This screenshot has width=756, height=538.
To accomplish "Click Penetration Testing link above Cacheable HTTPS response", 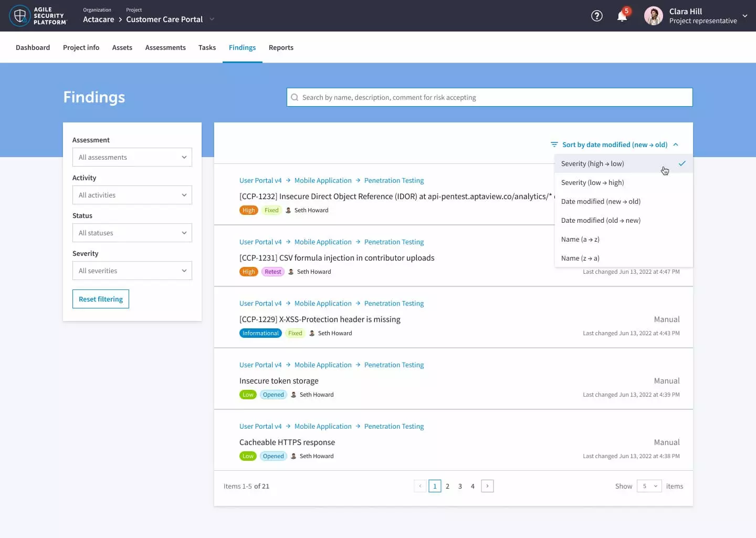I will pos(394,426).
